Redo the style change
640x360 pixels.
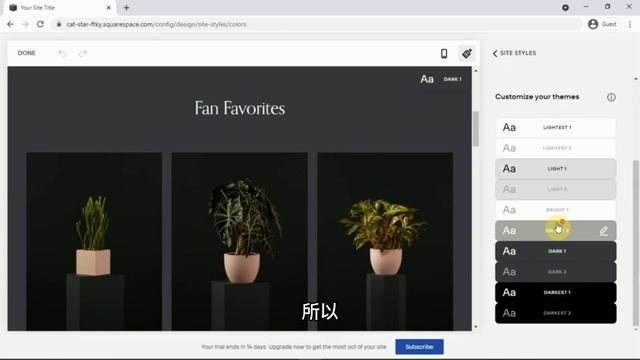(83, 53)
